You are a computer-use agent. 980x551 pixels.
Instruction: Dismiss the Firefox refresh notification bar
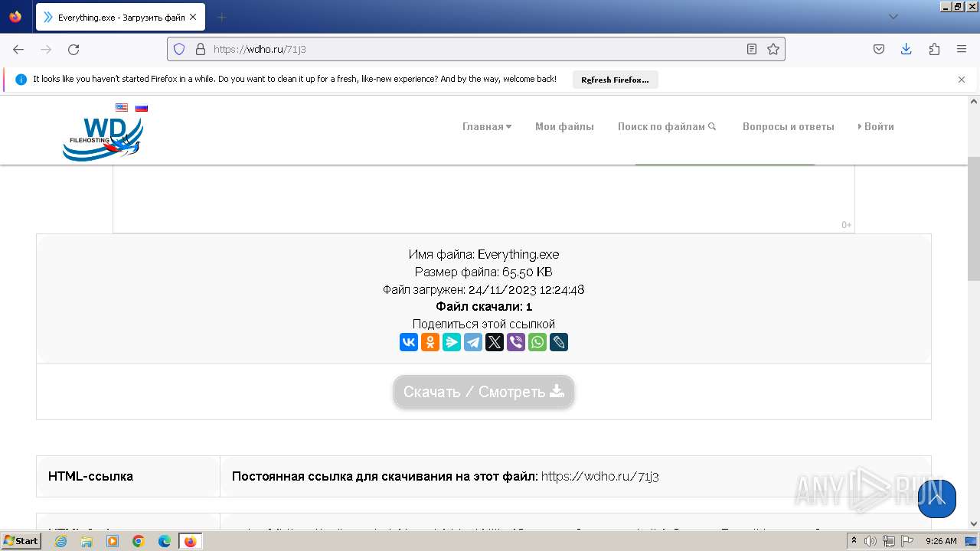962,80
